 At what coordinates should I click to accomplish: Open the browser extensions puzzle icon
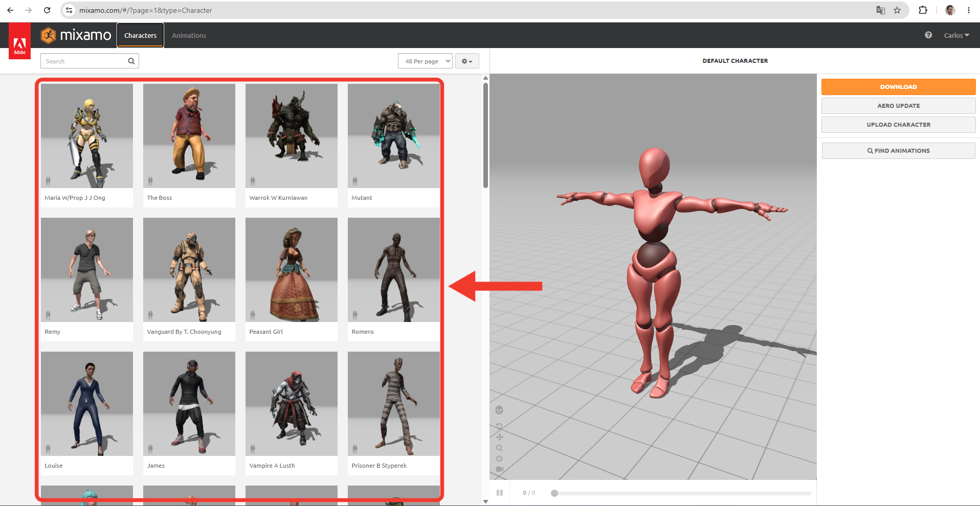pyautogui.click(x=923, y=10)
